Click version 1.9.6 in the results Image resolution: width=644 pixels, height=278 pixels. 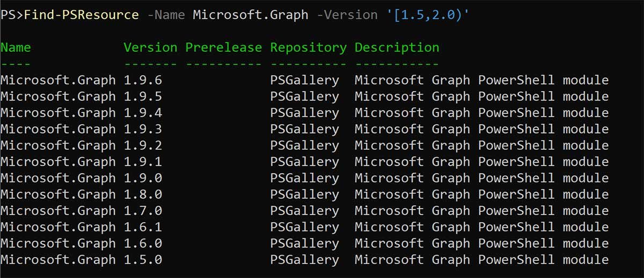(143, 81)
